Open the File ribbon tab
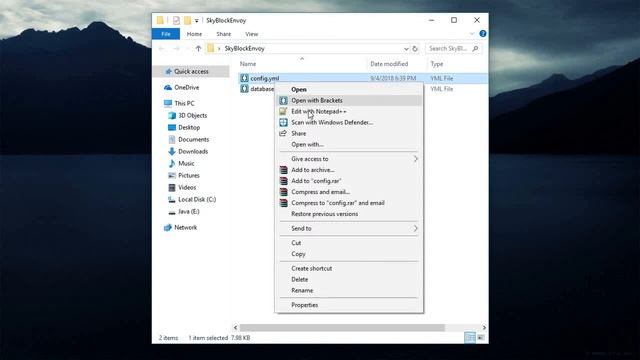The image size is (640, 360). tap(166, 34)
